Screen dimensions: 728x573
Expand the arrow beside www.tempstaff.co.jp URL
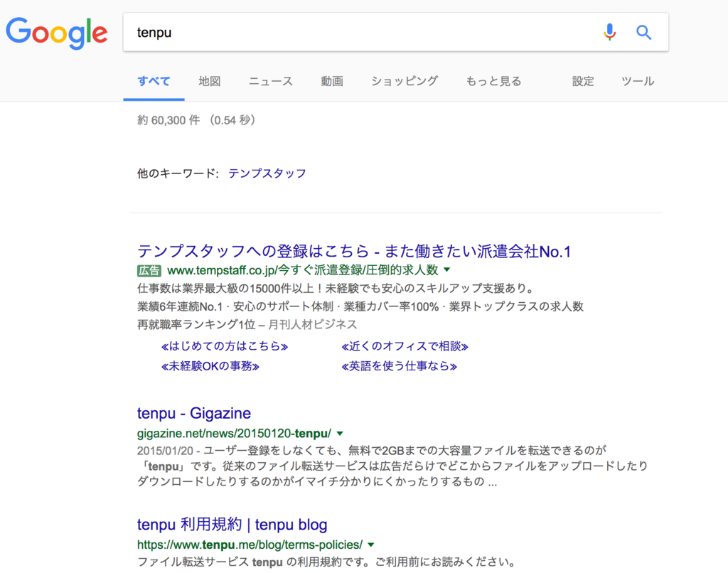coord(447,269)
